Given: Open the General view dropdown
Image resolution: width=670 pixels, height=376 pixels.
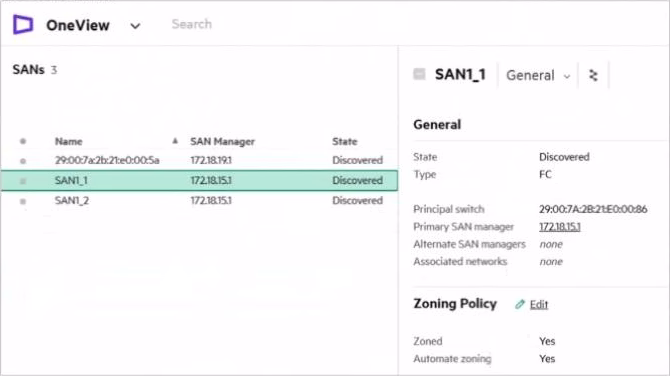Looking at the screenshot, I should coord(538,76).
